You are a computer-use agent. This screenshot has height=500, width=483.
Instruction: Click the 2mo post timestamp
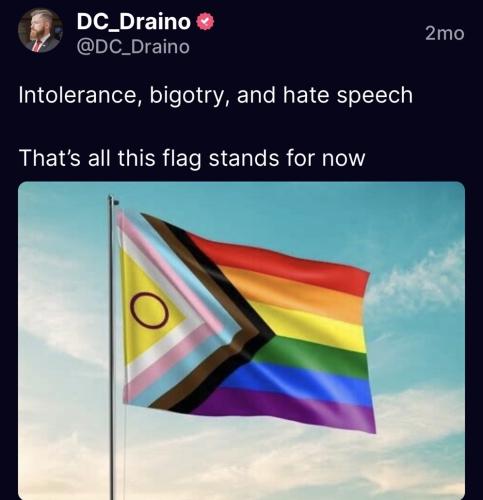click(445, 33)
